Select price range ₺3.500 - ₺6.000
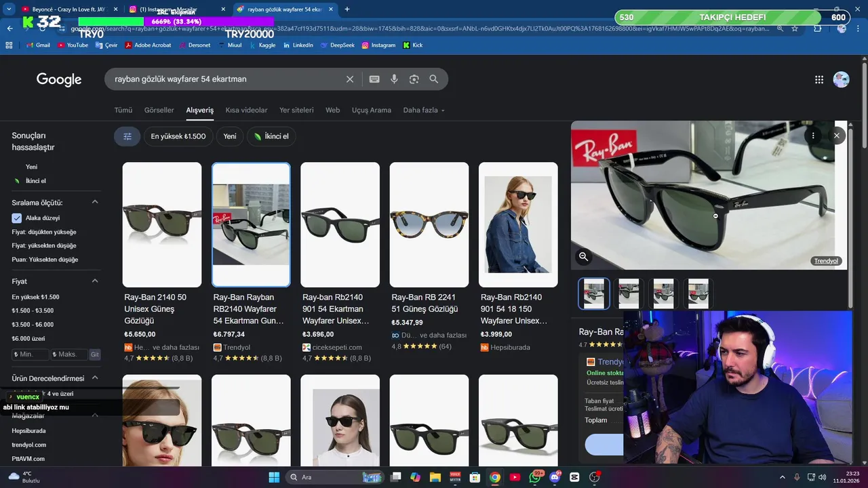The width and height of the screenshot is (868, 488). click(x=33, y=325)
